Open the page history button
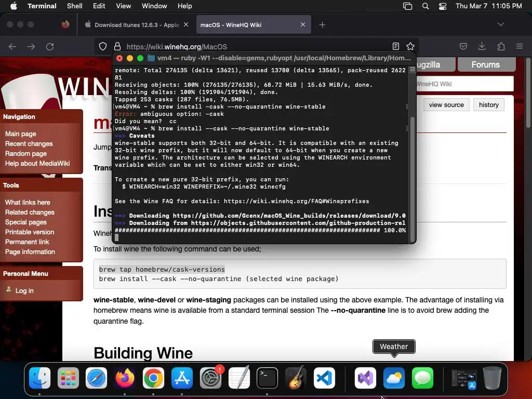532x399 pixels. [x=488, y=105]
